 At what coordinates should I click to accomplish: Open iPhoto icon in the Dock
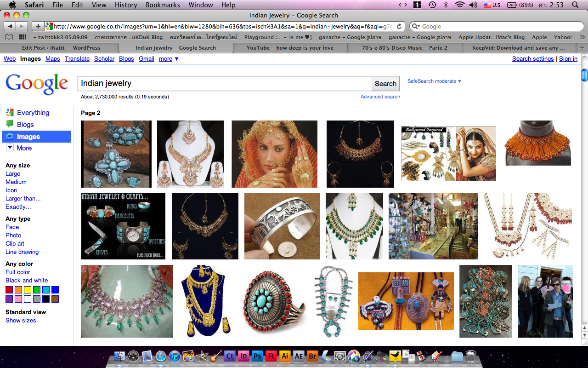[x=188, y=356]
